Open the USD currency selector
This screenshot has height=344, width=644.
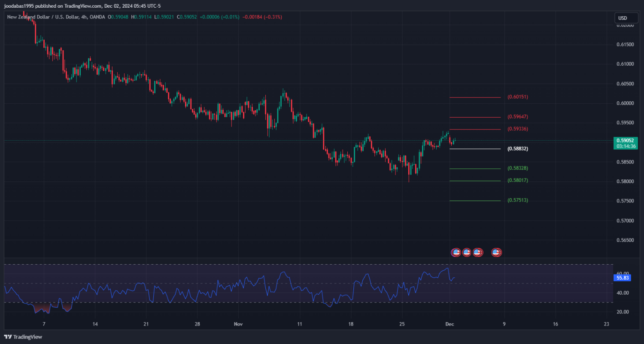click(622, 18)
